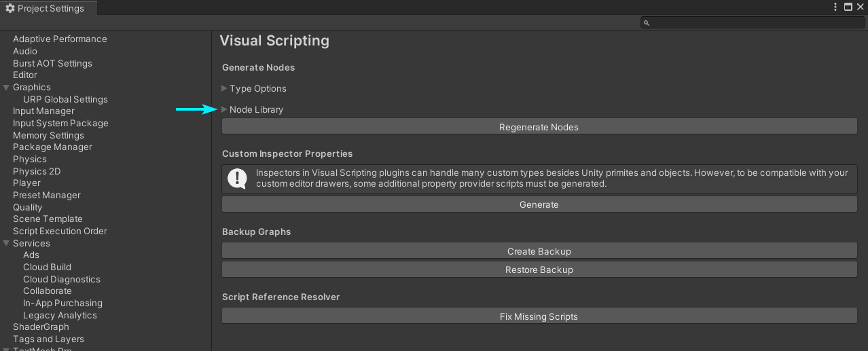The image size is (868, 351).
Task: Focus the settings search field
Action: tap(753, 23)
